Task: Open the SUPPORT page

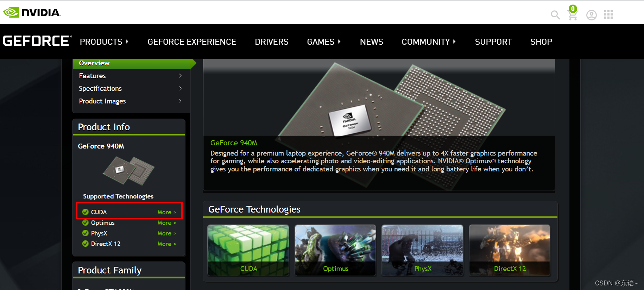Action: click(x=493, y=42)
